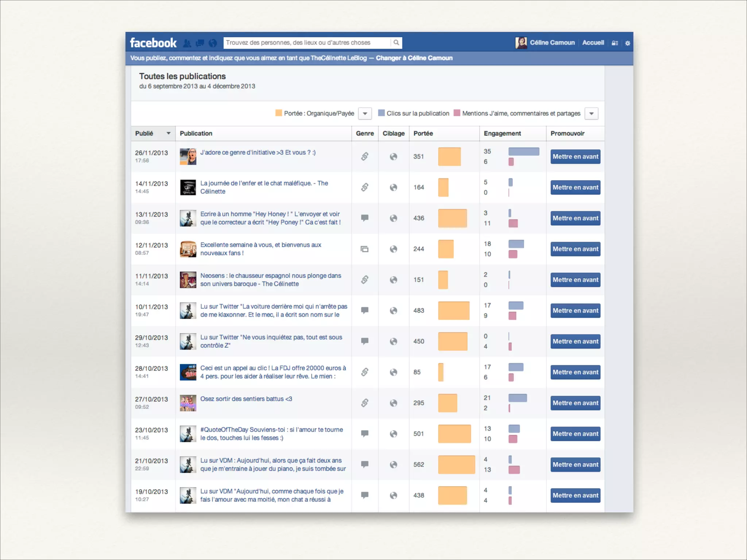Open thumbnail of 28/10/2013 FDJ post
The image size is (747, 560).
point(188,372)
